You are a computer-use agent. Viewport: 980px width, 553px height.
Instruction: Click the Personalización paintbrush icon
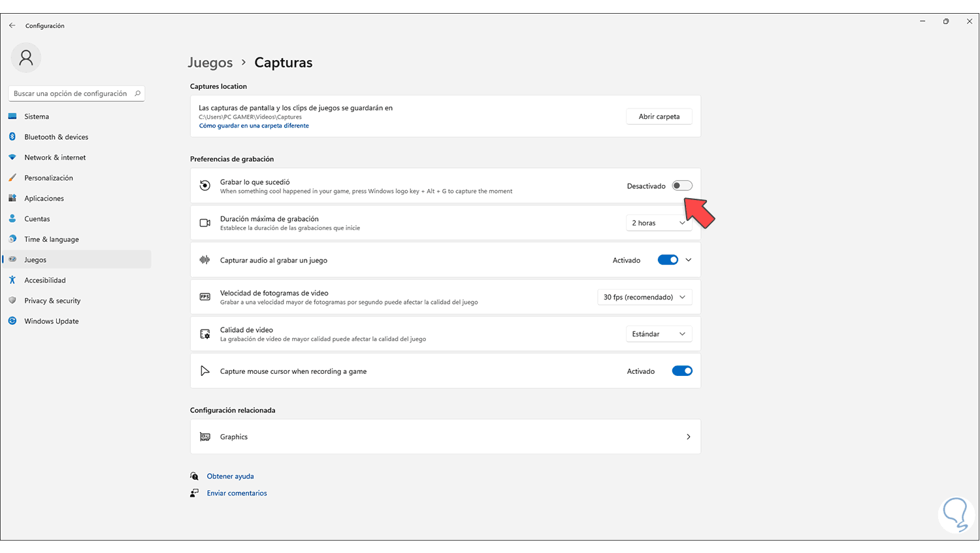coord(12,178)
